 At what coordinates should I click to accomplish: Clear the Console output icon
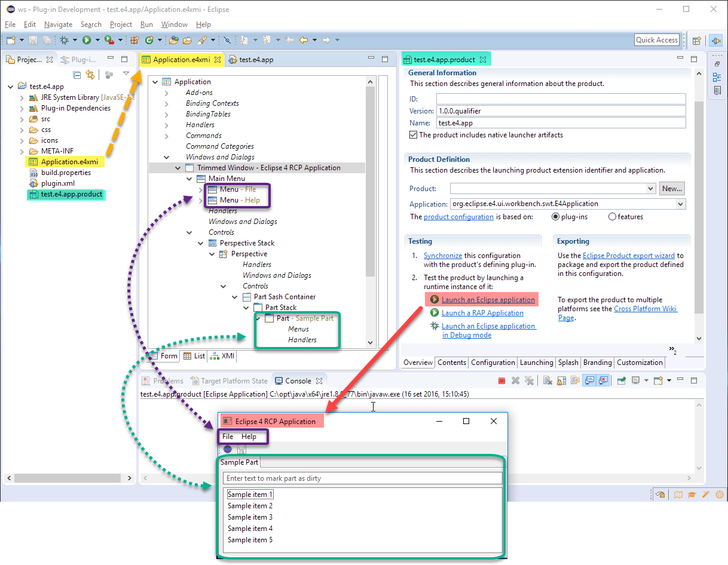click(x=547, y=380)
